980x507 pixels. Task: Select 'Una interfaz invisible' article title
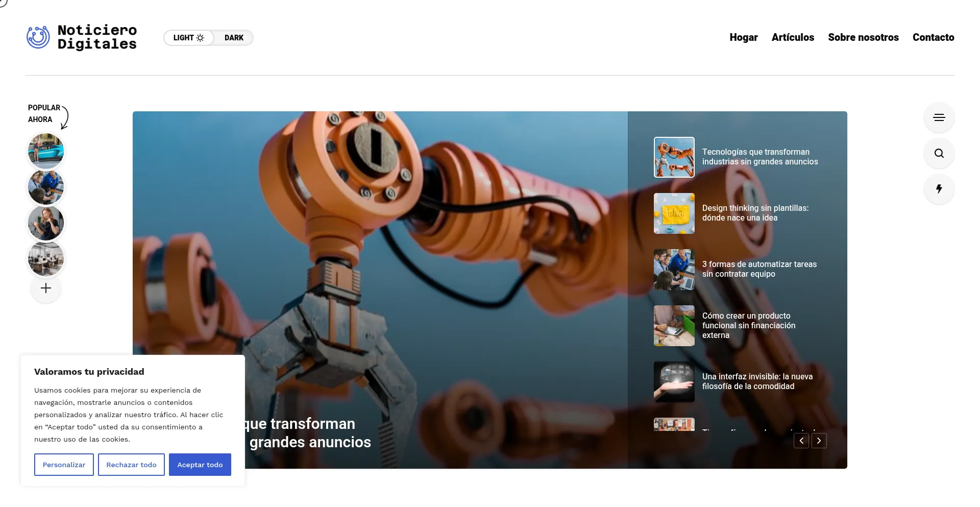tap(757, 381)
